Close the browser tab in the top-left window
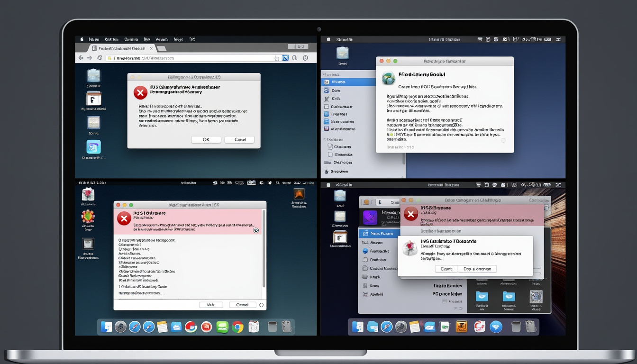This screenshot has height=364, width=637. (x=152, y=48)
